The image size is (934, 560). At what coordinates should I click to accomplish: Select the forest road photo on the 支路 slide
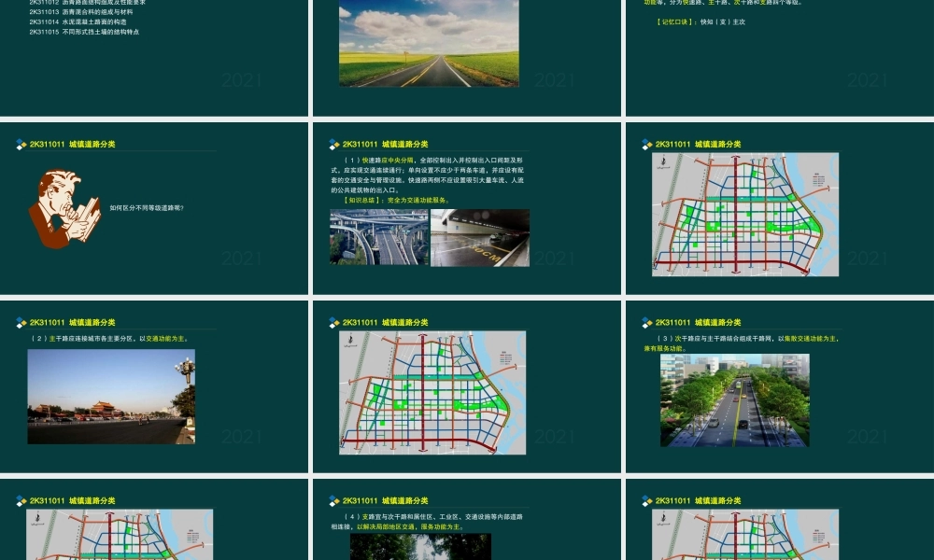tap(420, 547)
